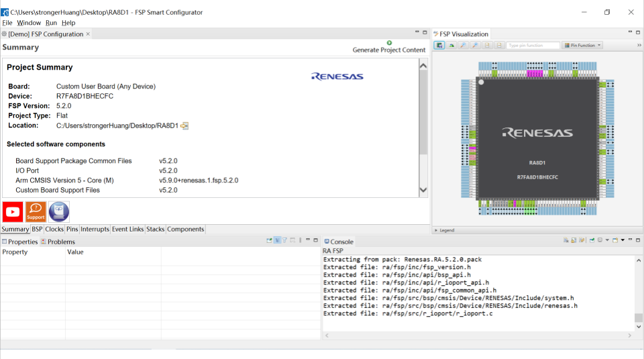Close the [Demo] FSP Configuration tab
The image size is (644, 359).
pos(88,34)
